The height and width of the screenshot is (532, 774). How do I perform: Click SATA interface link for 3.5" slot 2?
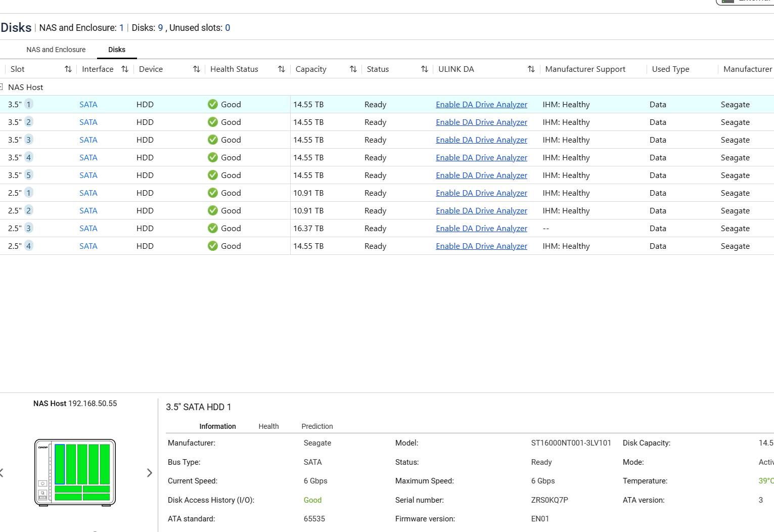(88, 122)
